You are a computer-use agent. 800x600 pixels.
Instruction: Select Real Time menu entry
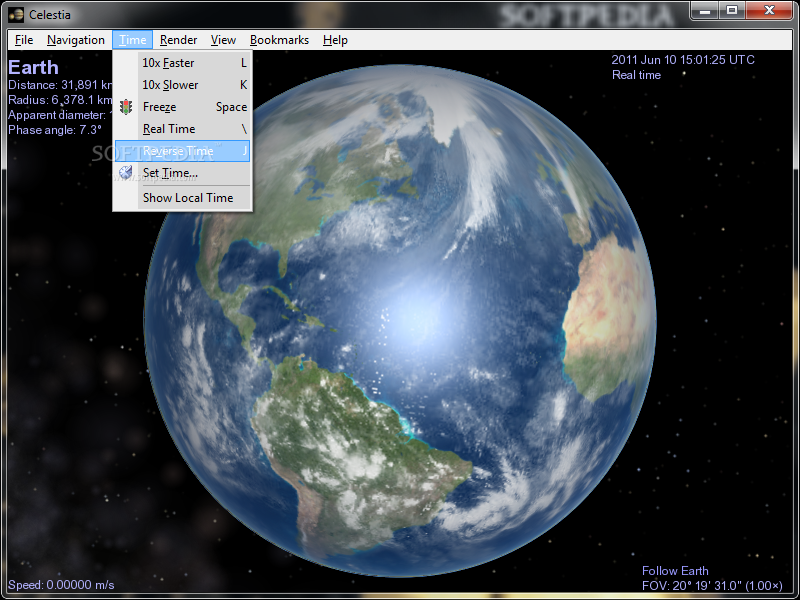pyautogui.click(x=182, y=129)
